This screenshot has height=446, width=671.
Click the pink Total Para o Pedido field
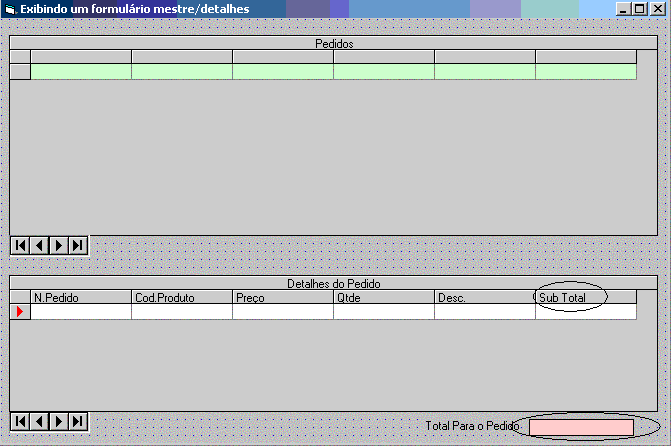click(x=582, y=427)
